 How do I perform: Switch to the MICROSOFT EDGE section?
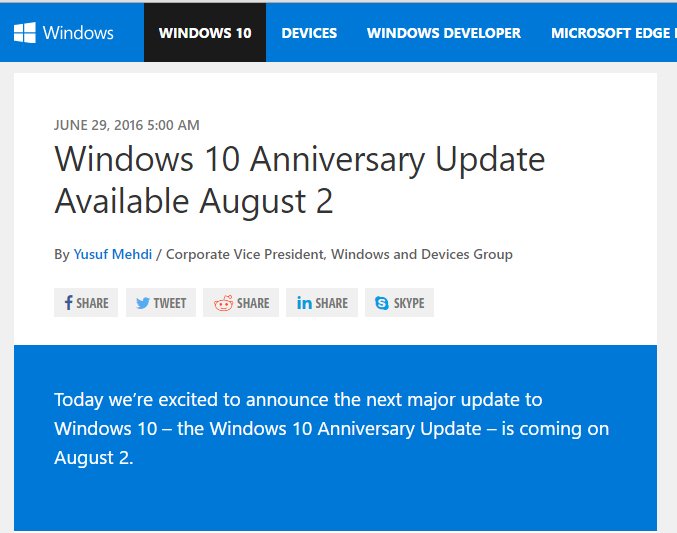click(613, 33)
